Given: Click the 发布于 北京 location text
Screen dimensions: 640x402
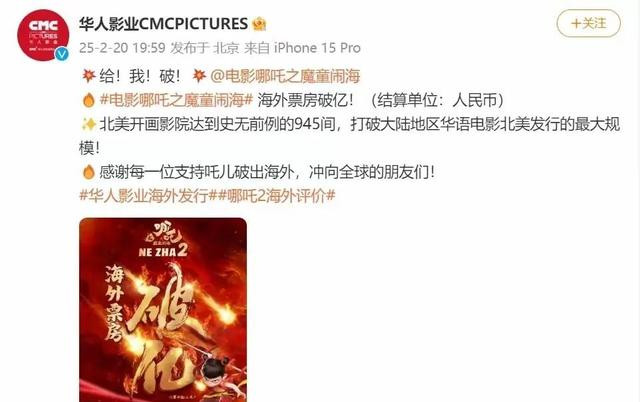Looking at the screenshot, I should pyautogui.click(x=204, y=48).
